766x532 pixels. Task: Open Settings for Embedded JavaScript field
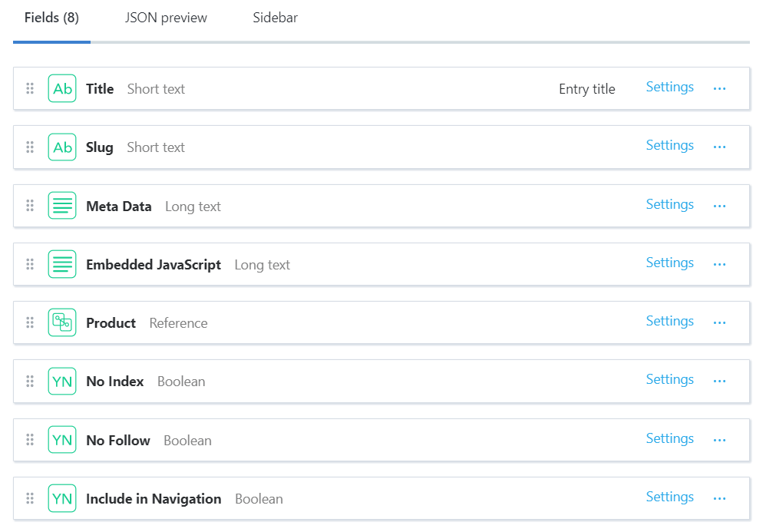click(x=669, y=263)
